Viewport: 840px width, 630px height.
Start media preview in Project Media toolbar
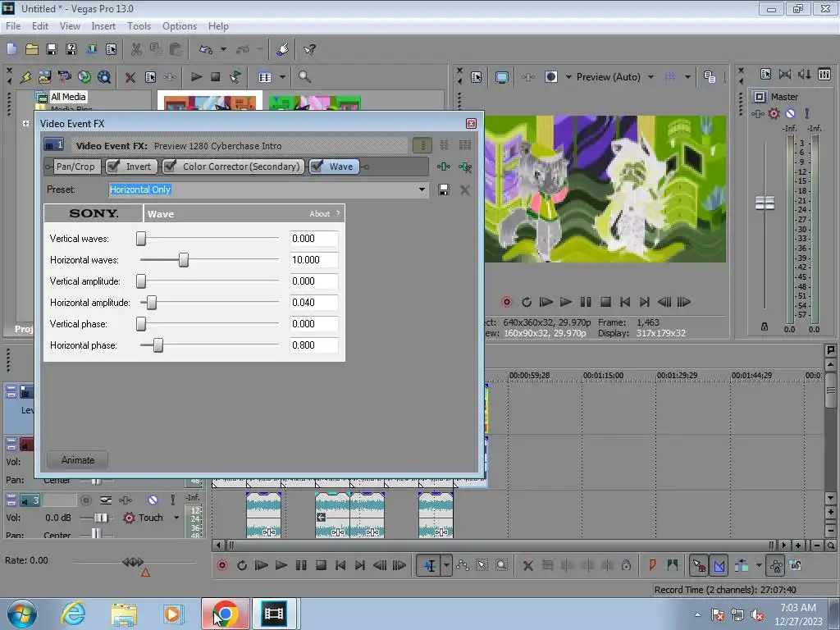(197, 77)
